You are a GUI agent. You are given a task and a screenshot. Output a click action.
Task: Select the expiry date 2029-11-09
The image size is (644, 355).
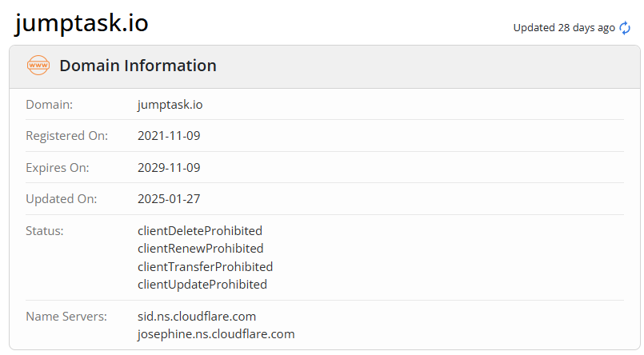coord(169,168)
